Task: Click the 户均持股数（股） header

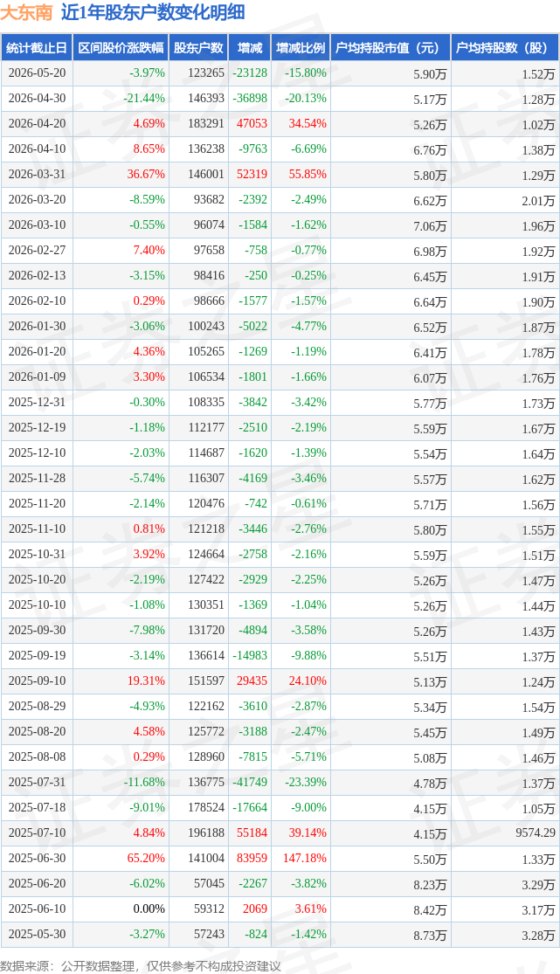Action: coord(505,48)
